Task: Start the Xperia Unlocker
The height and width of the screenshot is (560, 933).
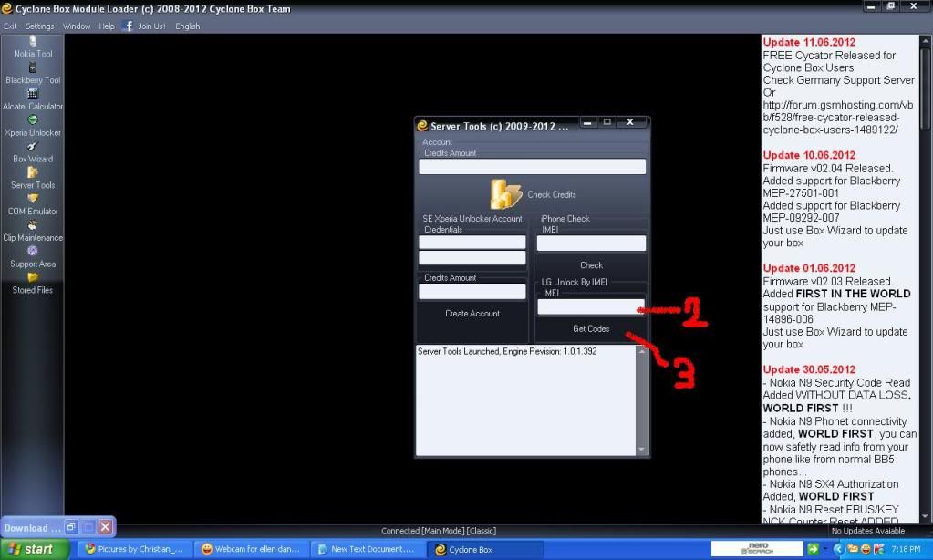Action: coord(33,126)
